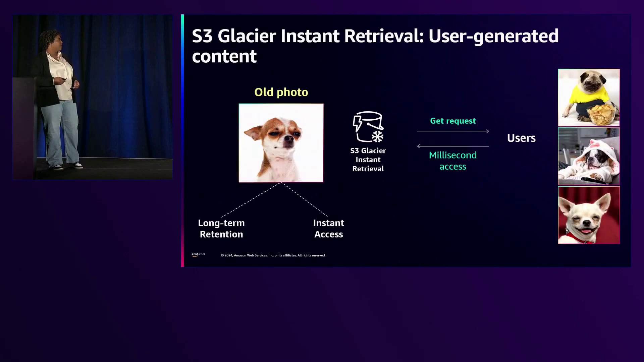This screenshot has width=644, height=362.
Task: Click the presenter video feed
Action: pos(93,97)
